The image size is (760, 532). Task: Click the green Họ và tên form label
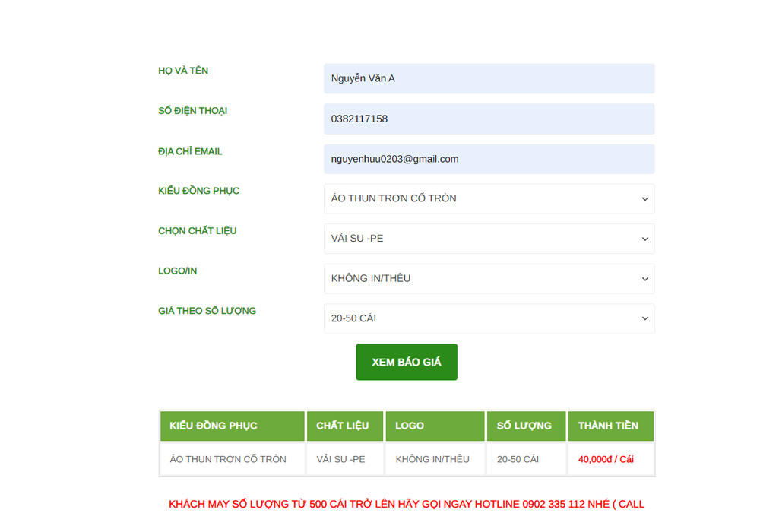point(183,71)
